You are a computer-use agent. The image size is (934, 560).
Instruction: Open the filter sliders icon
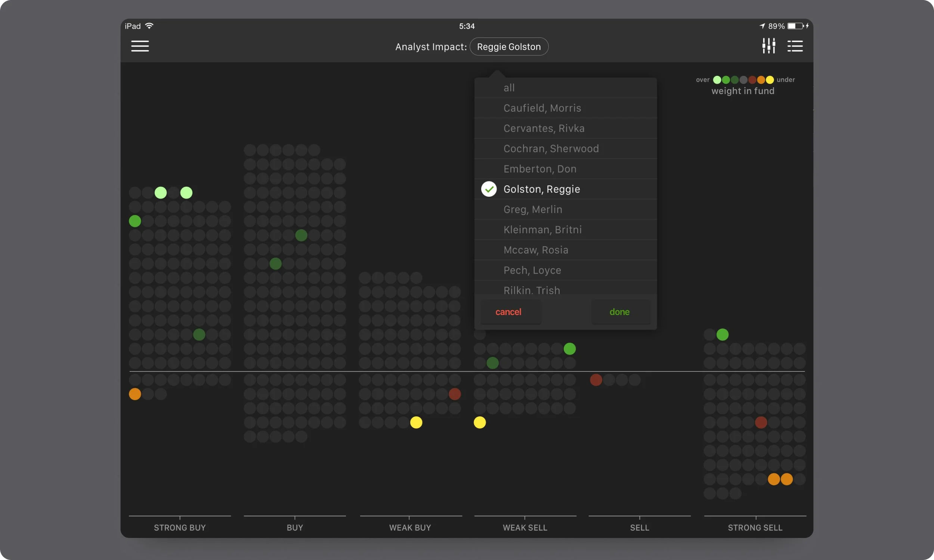768,46
